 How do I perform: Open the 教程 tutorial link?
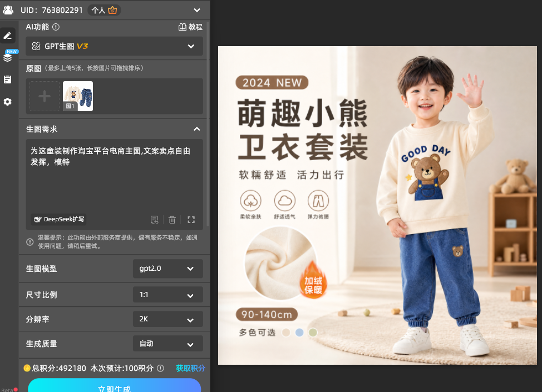click(190, 27)
